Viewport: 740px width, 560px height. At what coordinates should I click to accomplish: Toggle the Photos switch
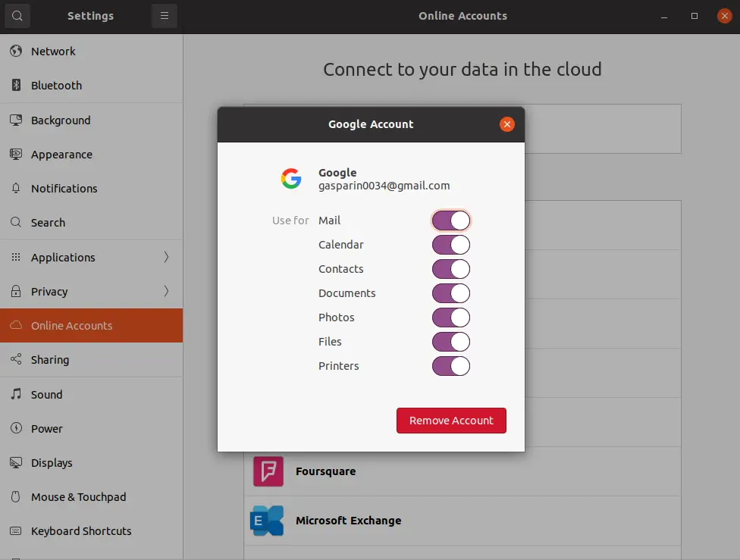click(450, 318)
